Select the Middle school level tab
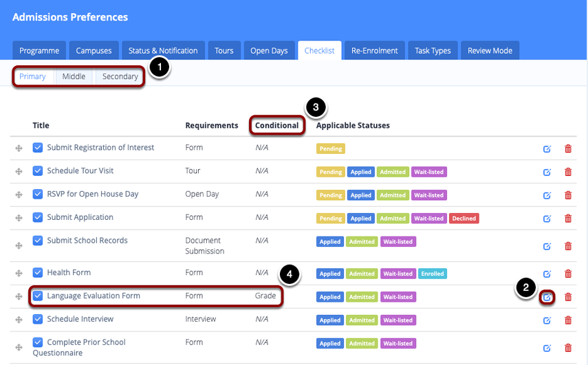Viewport: 588px width, 365px height. point(74,76)
